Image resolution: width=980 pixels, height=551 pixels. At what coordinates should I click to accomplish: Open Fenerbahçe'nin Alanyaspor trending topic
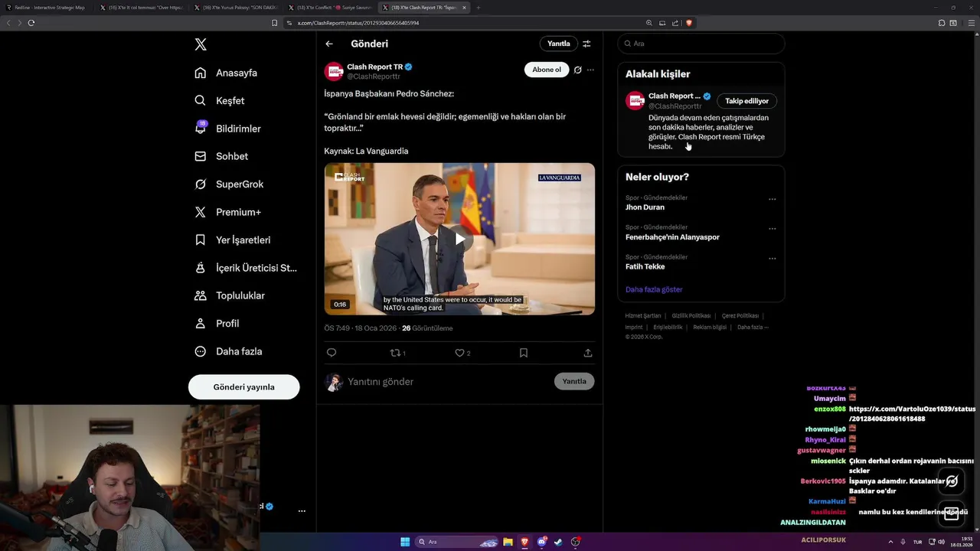point(672,237)
